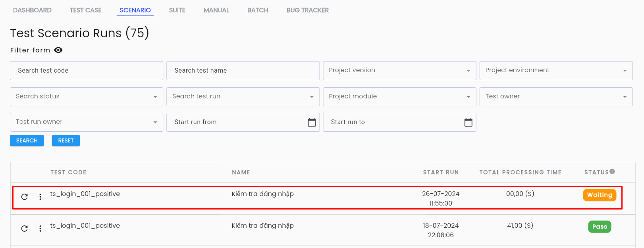Expand the Project module dropdown
644x248 pixels.
tap(399, 97)
